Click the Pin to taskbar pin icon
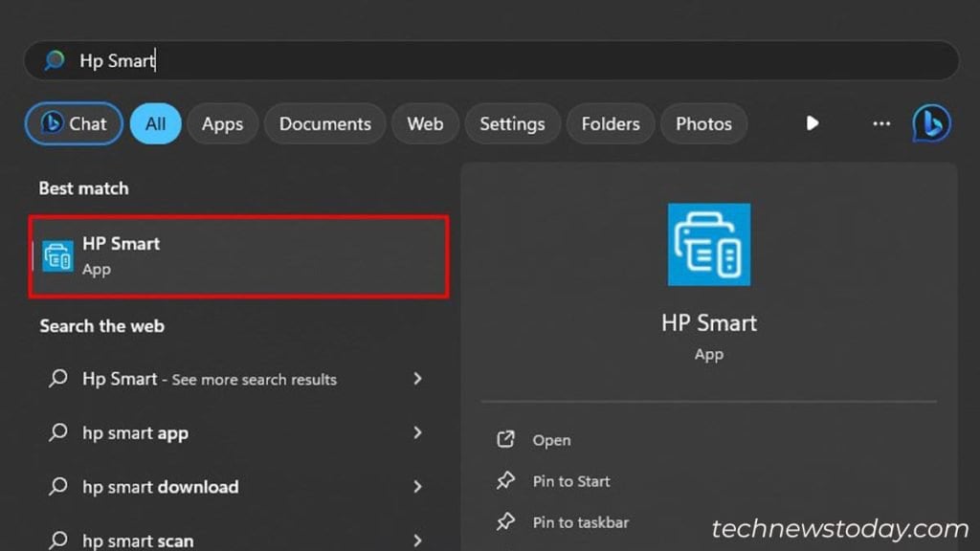The image size is (980, 551). [x=505, y=522]
